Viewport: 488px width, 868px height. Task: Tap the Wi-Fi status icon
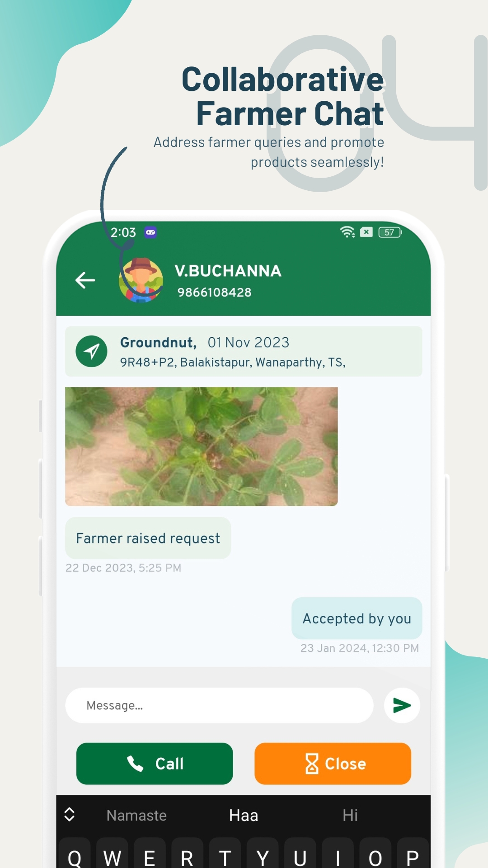click(347, 232)
